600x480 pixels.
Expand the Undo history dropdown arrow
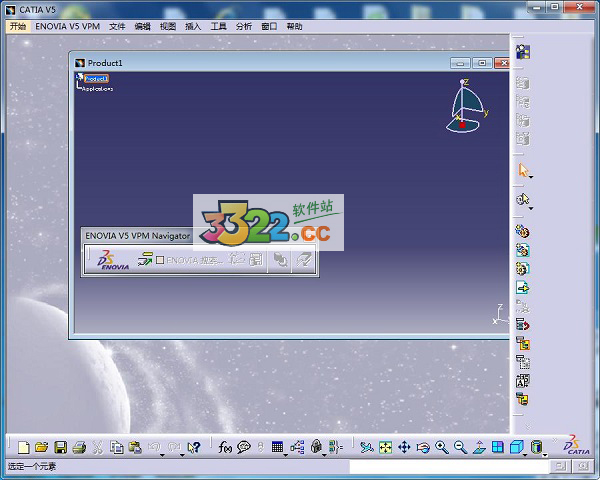pyautogui.click(x=162, y=455)
